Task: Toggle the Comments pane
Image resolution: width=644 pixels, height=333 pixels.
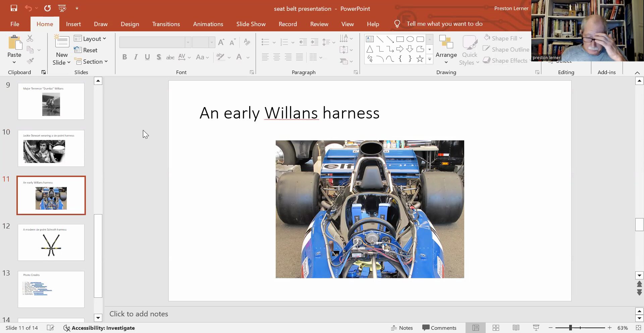Action: (x=439, y=328)
